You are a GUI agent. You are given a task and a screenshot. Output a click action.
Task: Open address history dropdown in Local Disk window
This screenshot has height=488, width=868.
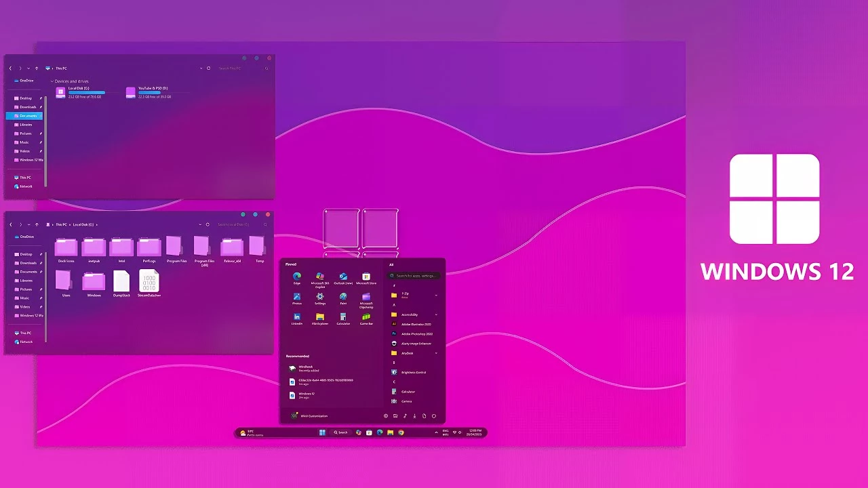point(200,224)
